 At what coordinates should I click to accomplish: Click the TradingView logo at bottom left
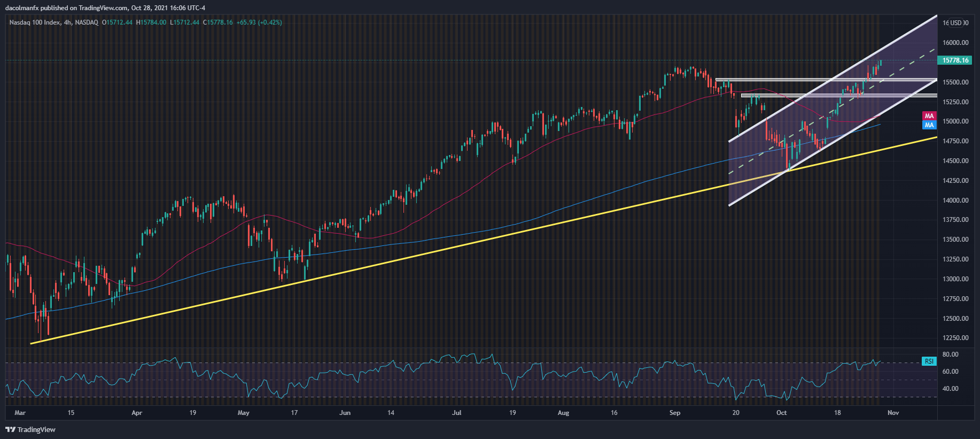pos(30,429)
